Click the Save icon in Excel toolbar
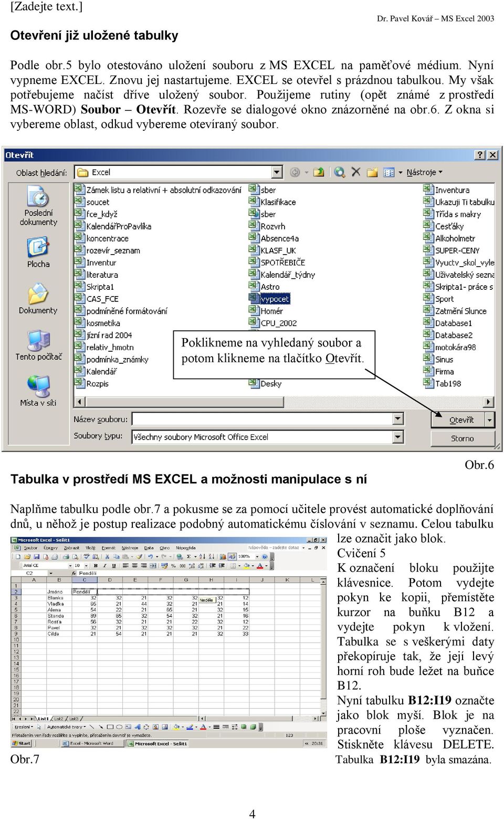 click(x=37, y=556)
